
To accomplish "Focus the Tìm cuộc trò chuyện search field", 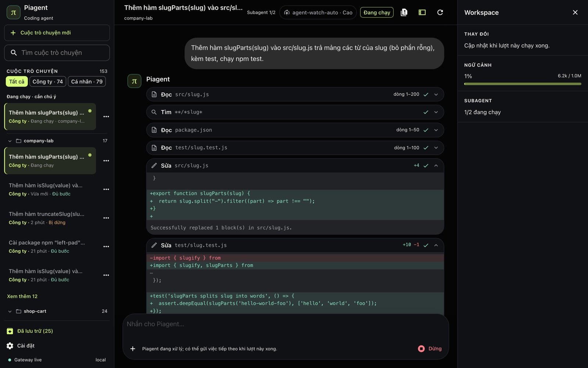I will [x=57, y=53].
